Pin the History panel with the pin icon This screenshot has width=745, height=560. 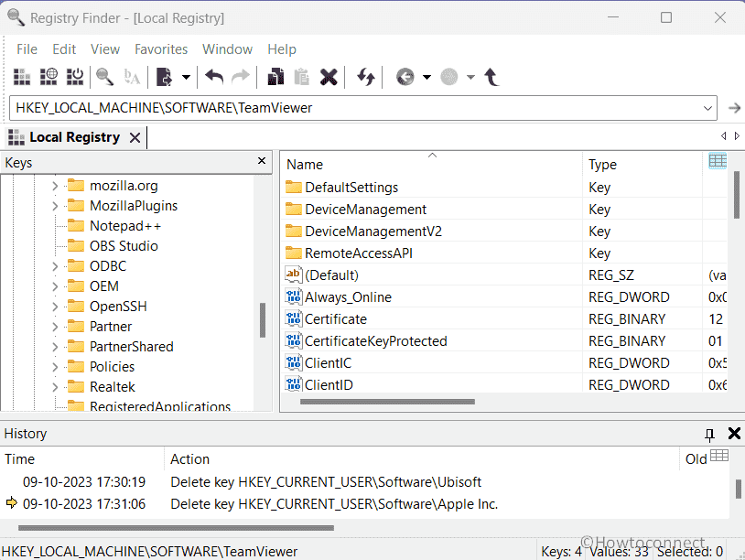tap(709, 433)
